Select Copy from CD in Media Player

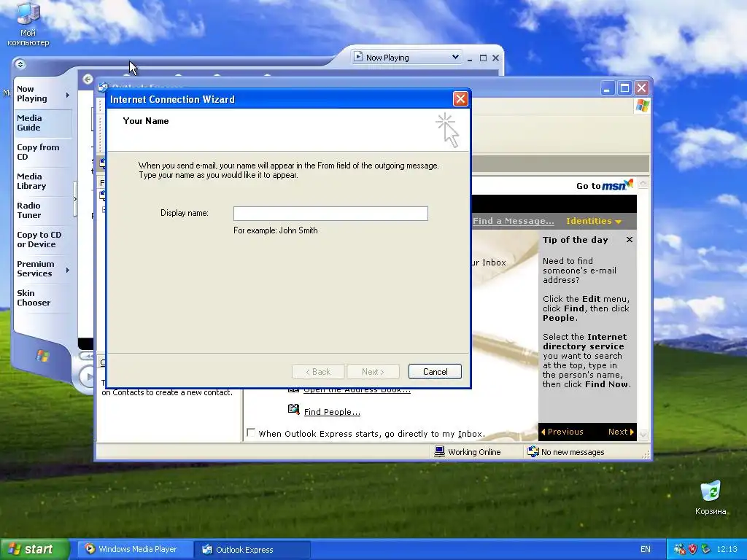[38, 152]
